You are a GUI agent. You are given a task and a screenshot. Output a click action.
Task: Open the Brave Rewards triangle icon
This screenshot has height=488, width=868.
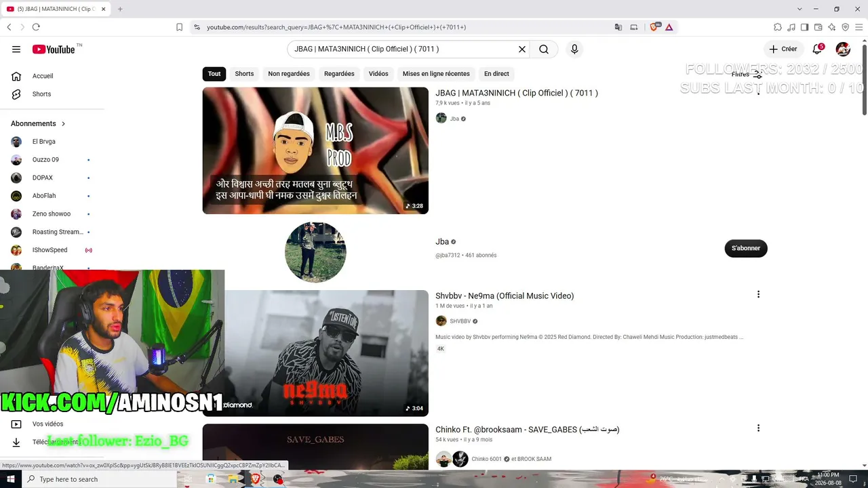pos(669,27)
